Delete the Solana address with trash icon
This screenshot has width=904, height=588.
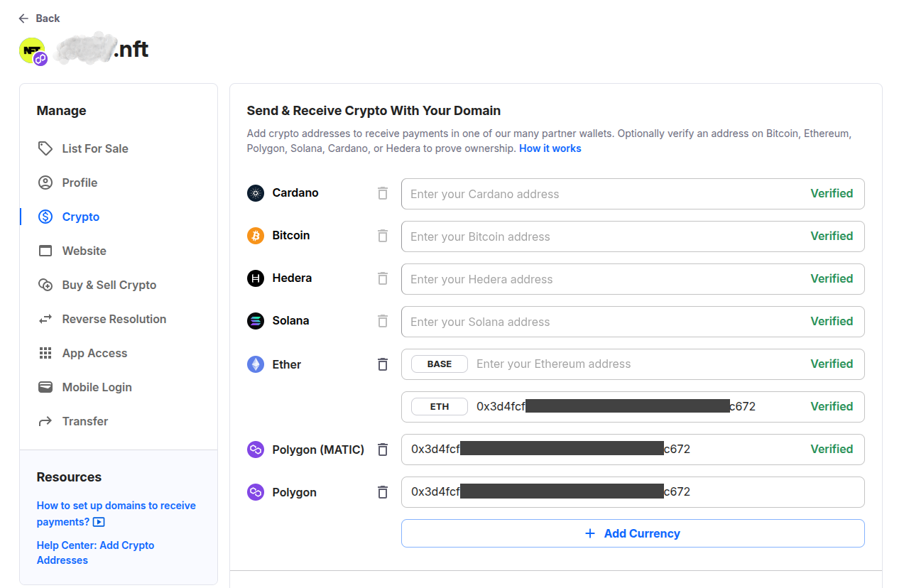pyautogui.click(x=383, y=321)
